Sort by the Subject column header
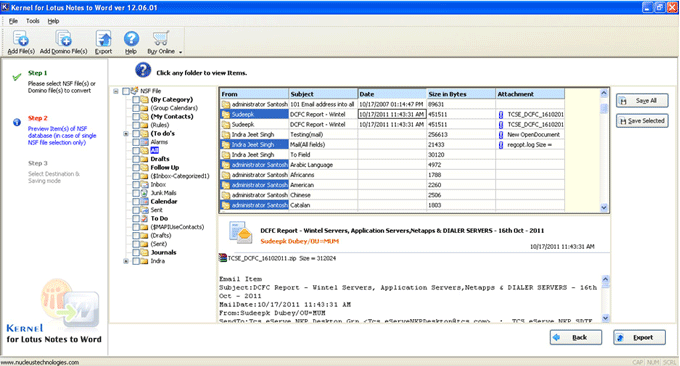Image resolution: width=680 pixels, height=366 pixels. 323,94
